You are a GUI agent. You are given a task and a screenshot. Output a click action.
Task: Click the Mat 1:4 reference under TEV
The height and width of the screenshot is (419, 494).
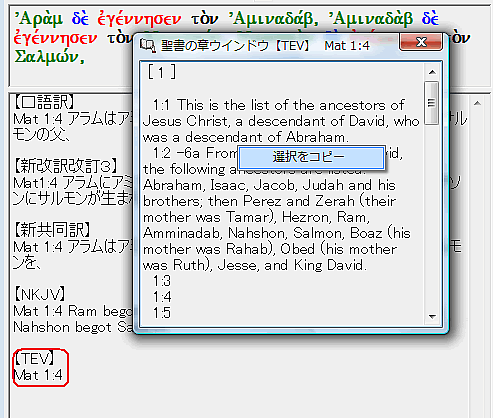click(x=38, y=375)
